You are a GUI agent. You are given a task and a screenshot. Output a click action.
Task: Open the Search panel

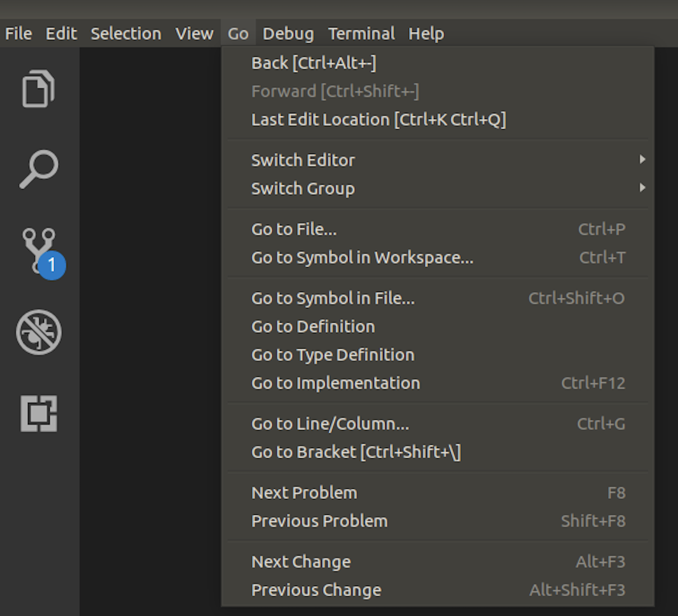point(38,169)
